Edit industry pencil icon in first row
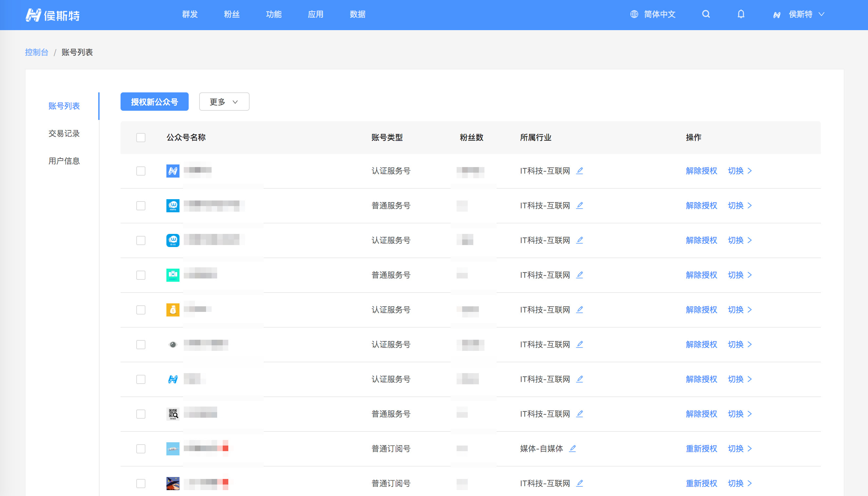This screenshot has width=868, height=496. [579, 171]
